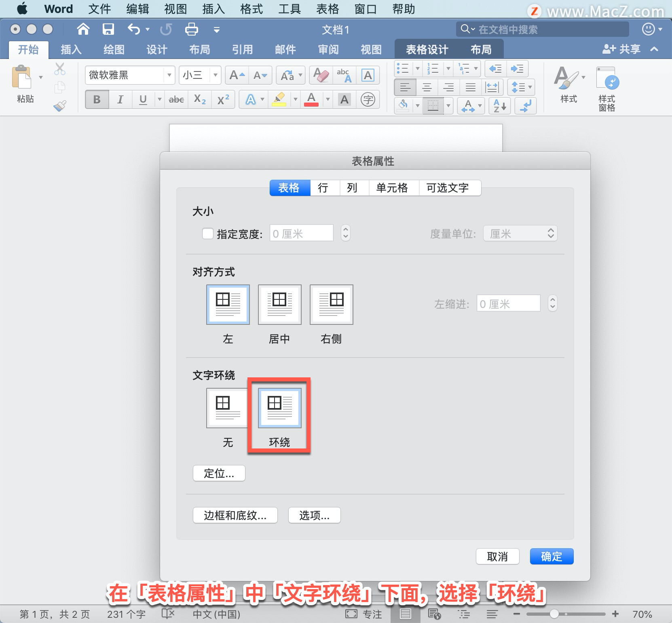Select the 左 alignment option
672x623 pixels.
pyautogui.click(x=228, y=305)
